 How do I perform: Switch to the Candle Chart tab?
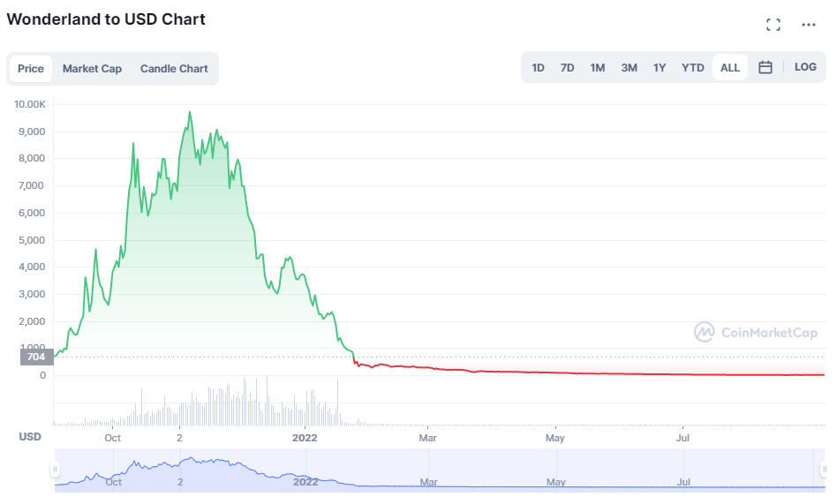coord(174,68)
